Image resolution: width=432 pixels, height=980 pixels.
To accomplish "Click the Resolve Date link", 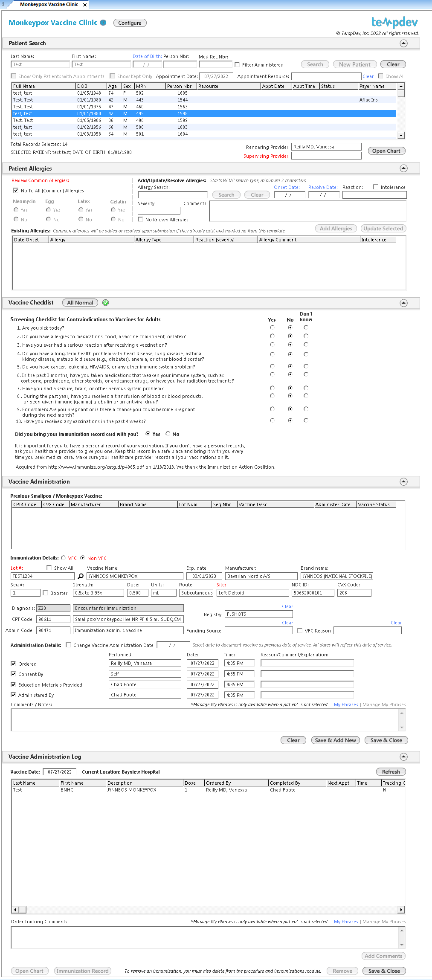I will pyautogui.click(x=323, y=187).
